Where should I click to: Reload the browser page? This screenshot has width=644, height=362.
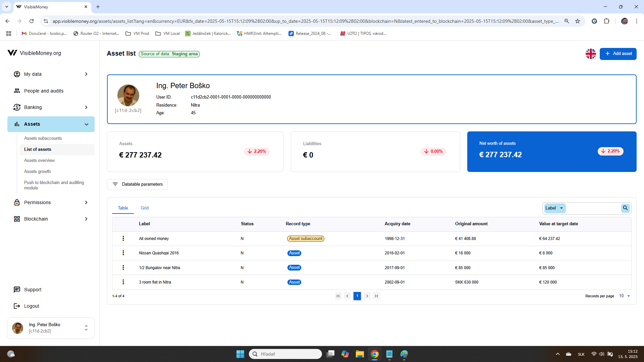(x=32, y=21)
